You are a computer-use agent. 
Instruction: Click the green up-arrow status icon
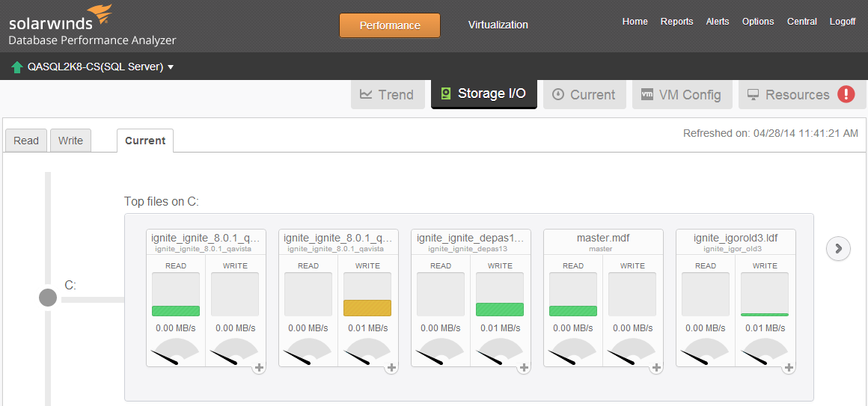pyautogui.click(x=16, y=67)
